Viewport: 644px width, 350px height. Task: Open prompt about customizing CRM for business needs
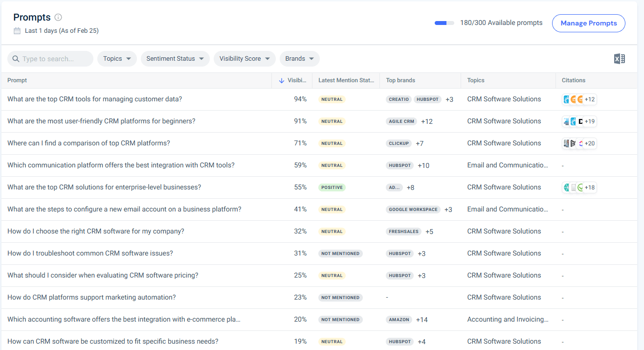[113, 342]
